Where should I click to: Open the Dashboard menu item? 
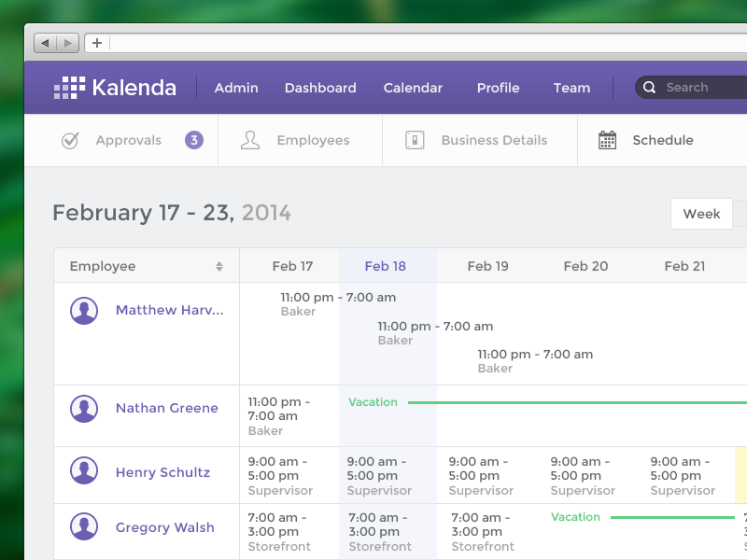[x=320, y=88]
